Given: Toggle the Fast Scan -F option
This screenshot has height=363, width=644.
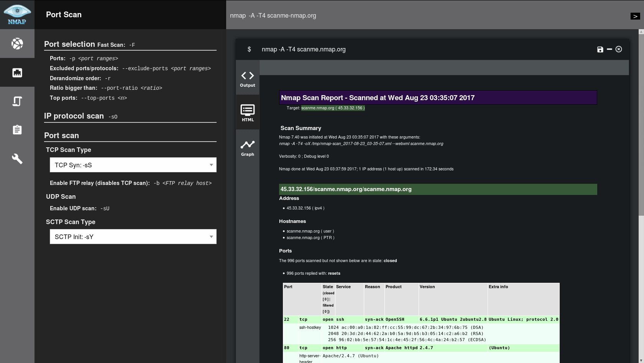Looking at the screenshot, I should (116, 45).
